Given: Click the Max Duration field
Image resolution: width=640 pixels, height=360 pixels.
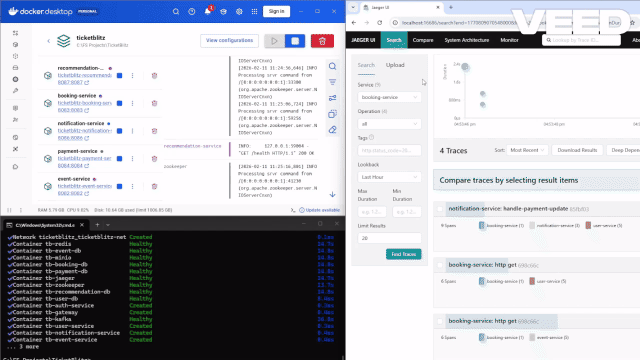Looking at the screenshot, I should (371, 212).
